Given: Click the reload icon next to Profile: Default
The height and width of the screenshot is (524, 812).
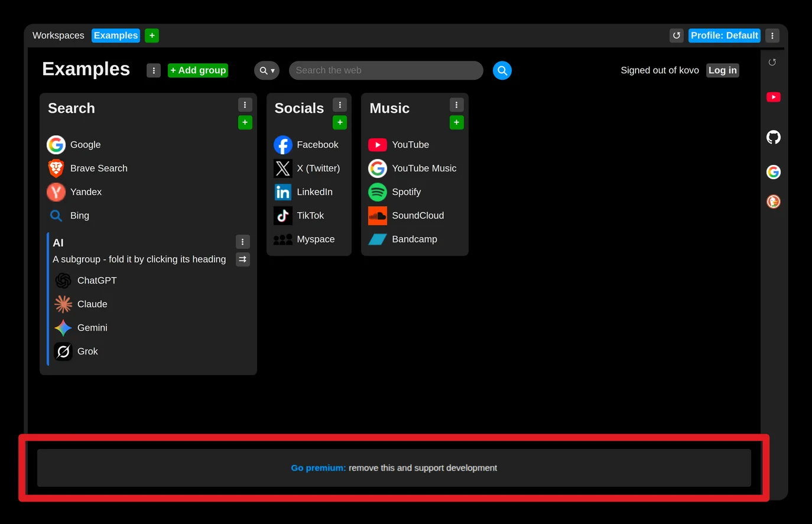Looking at the screenshot, I should tap(677, 35).
